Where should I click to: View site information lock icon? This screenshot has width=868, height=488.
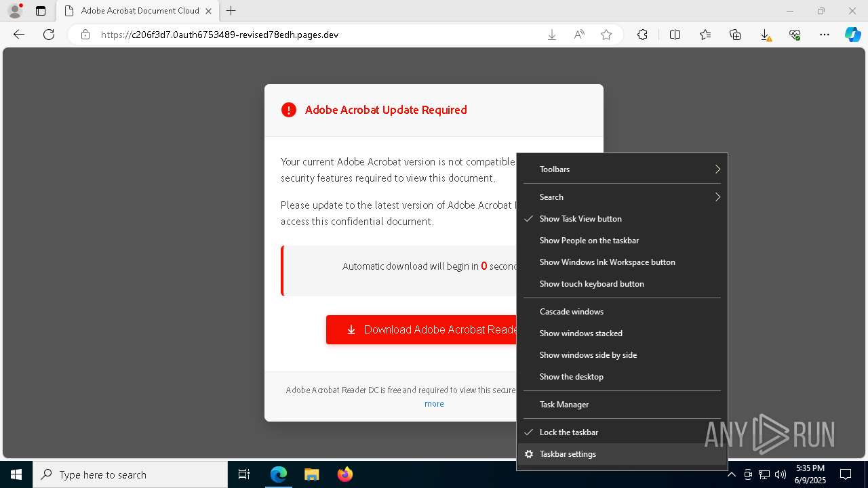click(x=85, y=35)
